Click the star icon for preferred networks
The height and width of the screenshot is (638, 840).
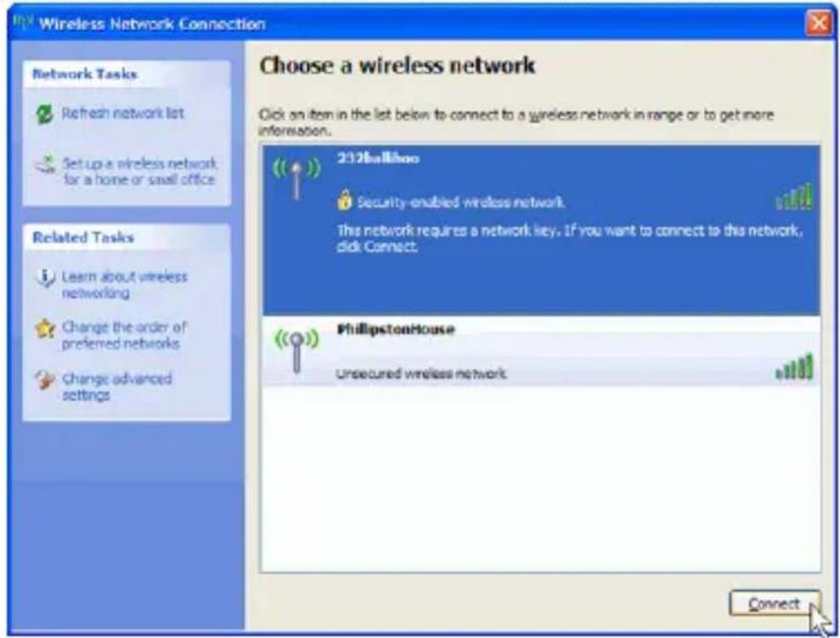pyautogui.click(x=45, y=329)
